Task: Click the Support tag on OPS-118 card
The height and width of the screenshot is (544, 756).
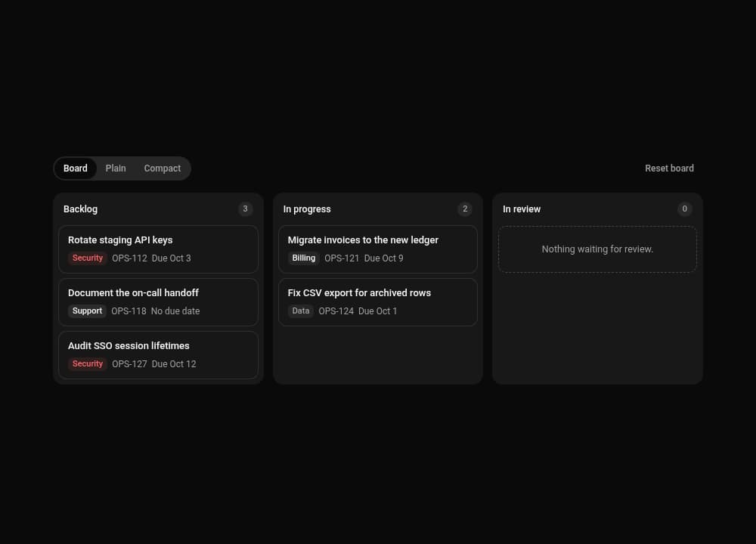Action: pyautogui.click(x=87, y=311)
